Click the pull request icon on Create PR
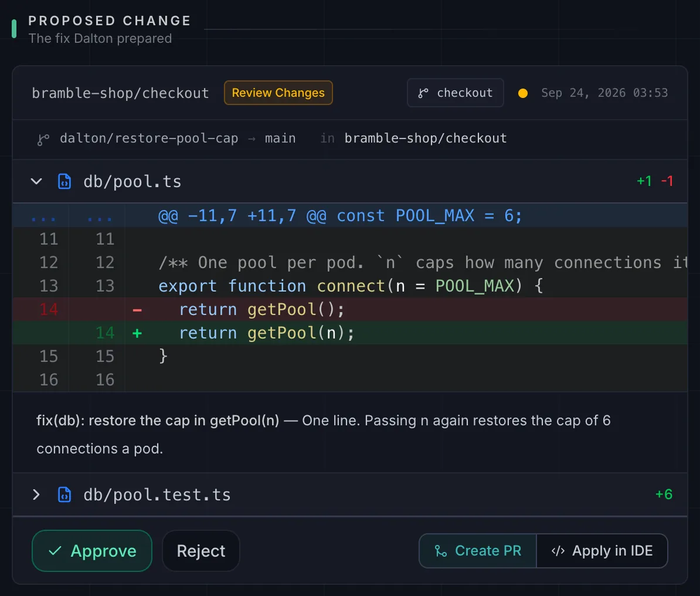Viewport: 700px width, 596px height. pyautogui.click(x=441, y=551)
